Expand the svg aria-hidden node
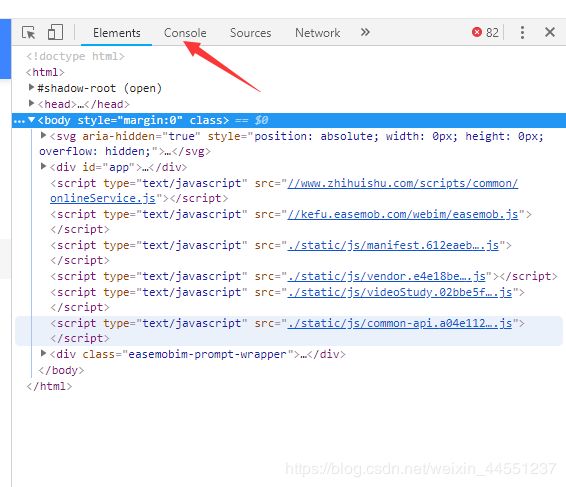566x487 pixels. pos(43,135)
